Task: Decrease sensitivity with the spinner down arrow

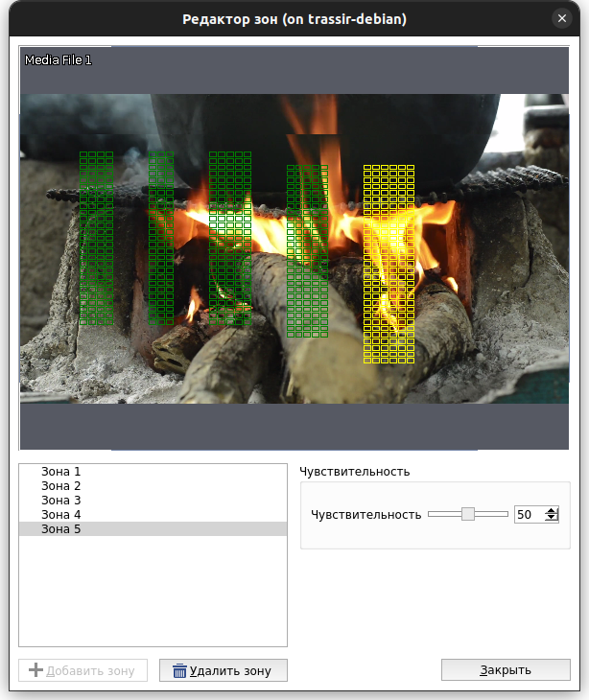Action: 552,518
